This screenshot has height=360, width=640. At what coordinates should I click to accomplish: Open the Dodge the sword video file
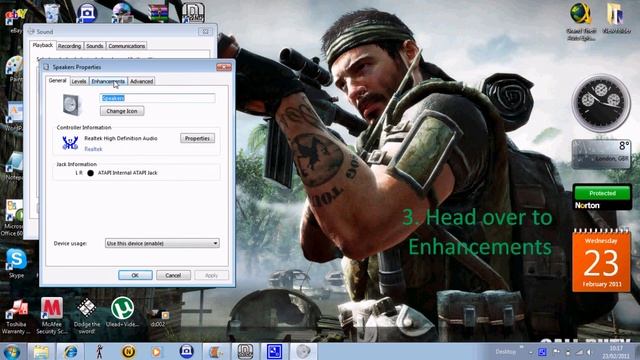tap(87, 316)
